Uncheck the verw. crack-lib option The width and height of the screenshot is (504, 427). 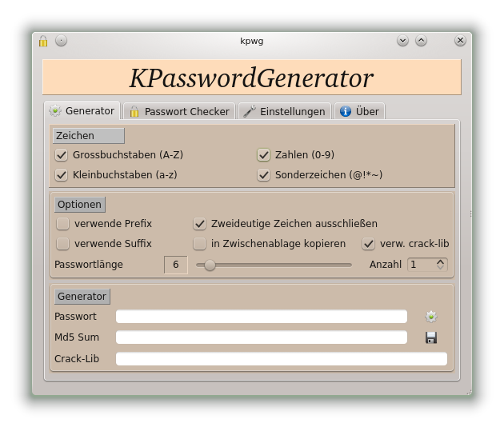[x=368, y=244]
